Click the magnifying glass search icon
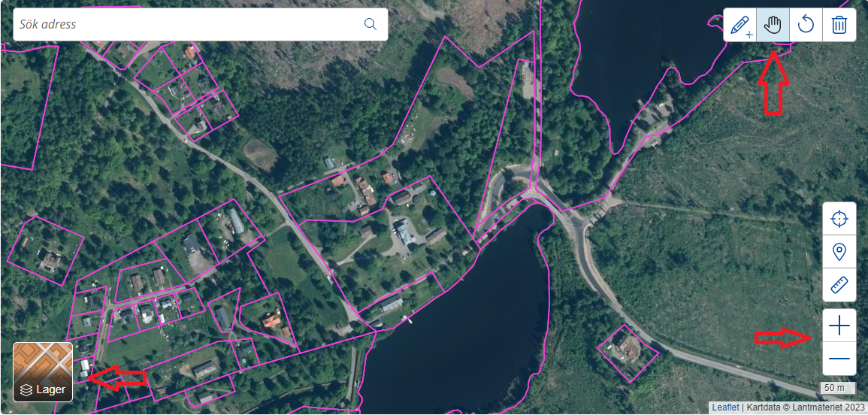The height and width of the screenshot is (415, 868). (x=370, y=24)
